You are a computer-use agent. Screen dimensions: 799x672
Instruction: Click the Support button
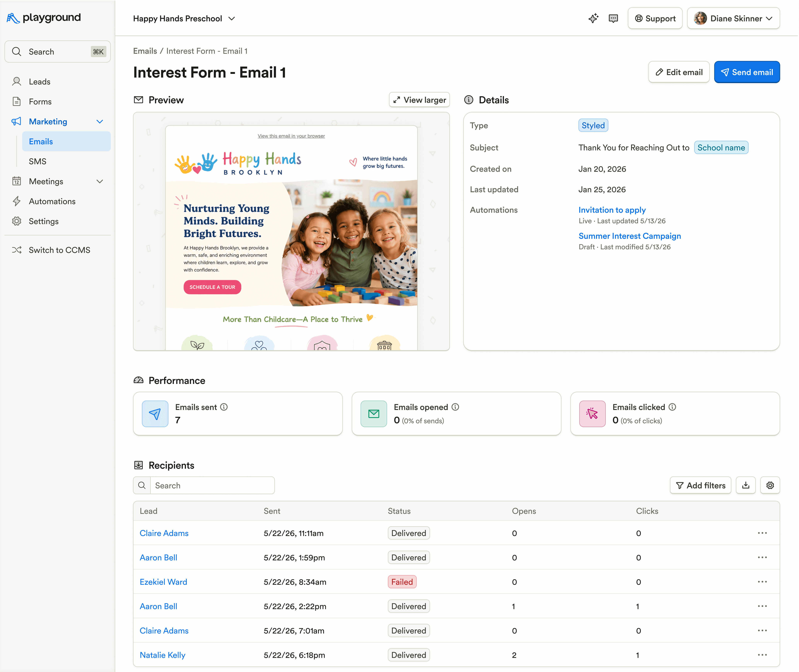655,18
